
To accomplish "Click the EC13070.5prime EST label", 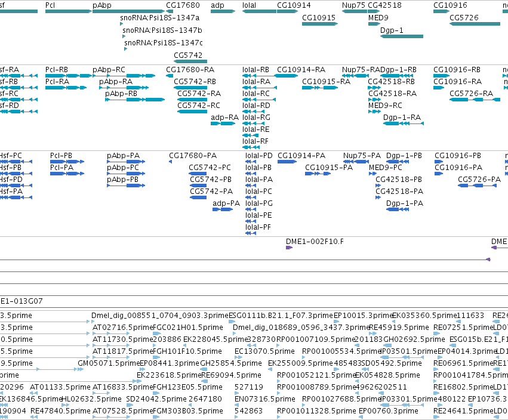I will (x=264, y=351).
